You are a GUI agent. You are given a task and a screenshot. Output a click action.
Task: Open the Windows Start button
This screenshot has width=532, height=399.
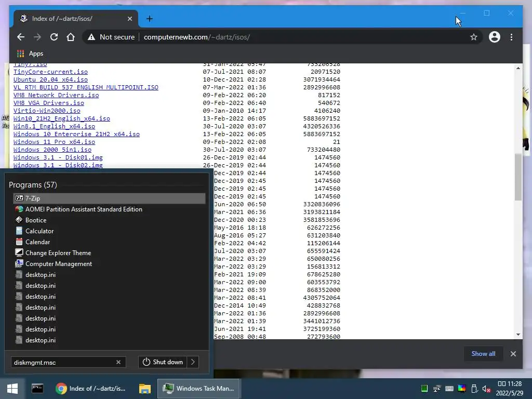[x=12, y=389]
